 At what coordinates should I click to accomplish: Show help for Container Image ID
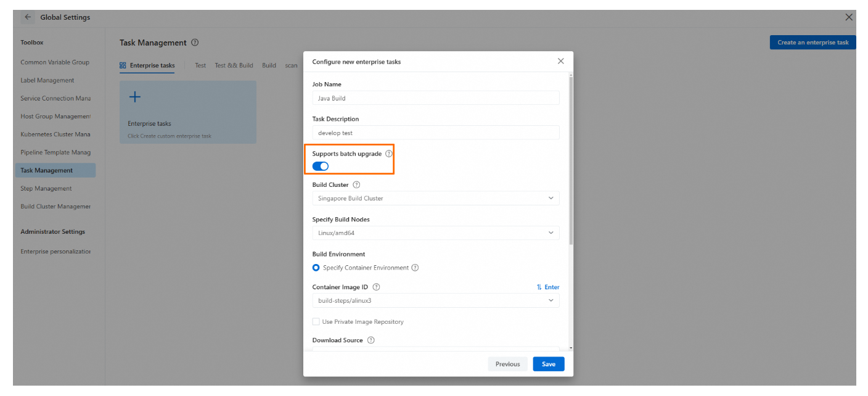[376, 287]
